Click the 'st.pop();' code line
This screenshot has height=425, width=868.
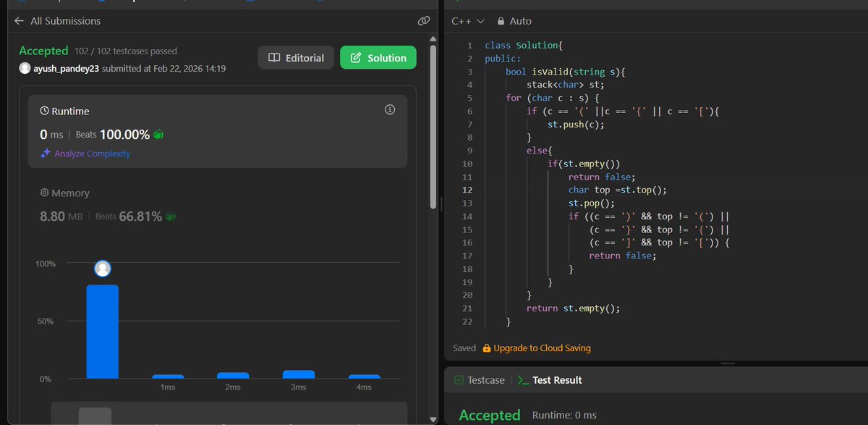point(592,203)
